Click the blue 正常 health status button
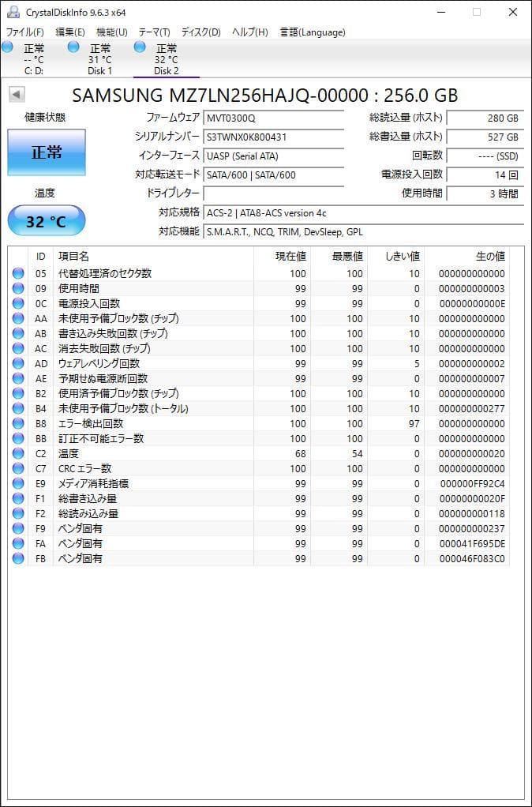 coord(47,152)
